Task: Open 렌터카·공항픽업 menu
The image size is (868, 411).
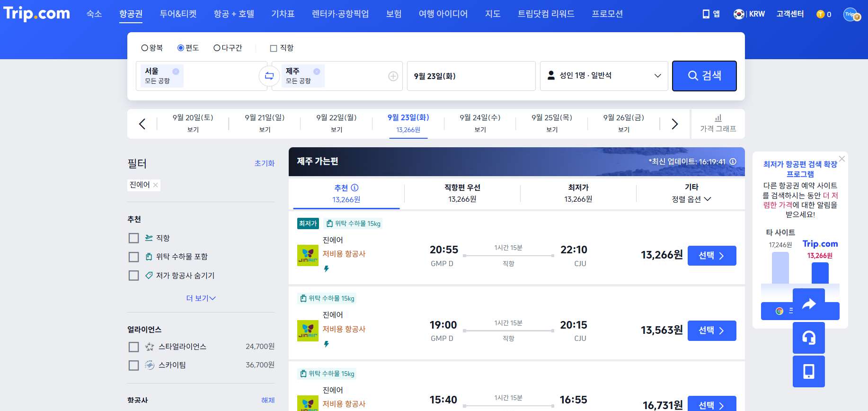Action: click(x=340, y=14)
